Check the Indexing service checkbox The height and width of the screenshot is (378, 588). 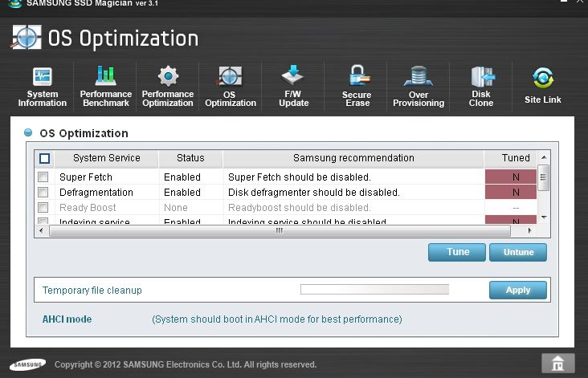(x=43, y=221)
